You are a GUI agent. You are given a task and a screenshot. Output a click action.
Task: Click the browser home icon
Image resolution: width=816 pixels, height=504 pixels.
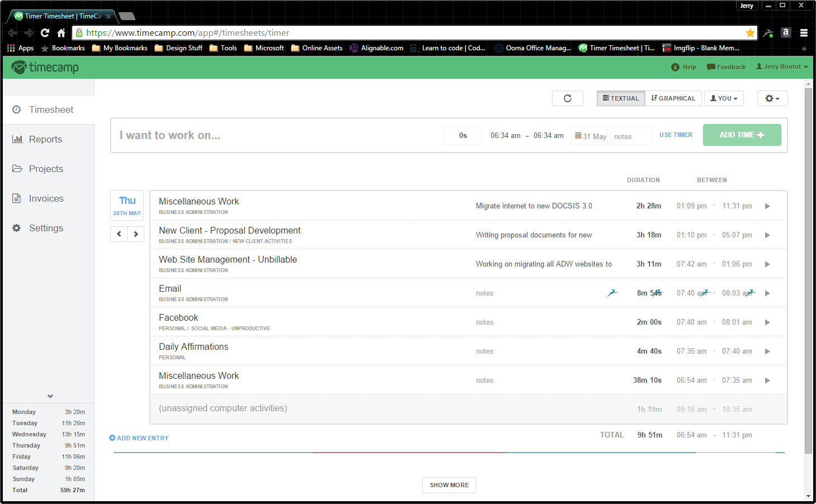(x=61, y=33)
